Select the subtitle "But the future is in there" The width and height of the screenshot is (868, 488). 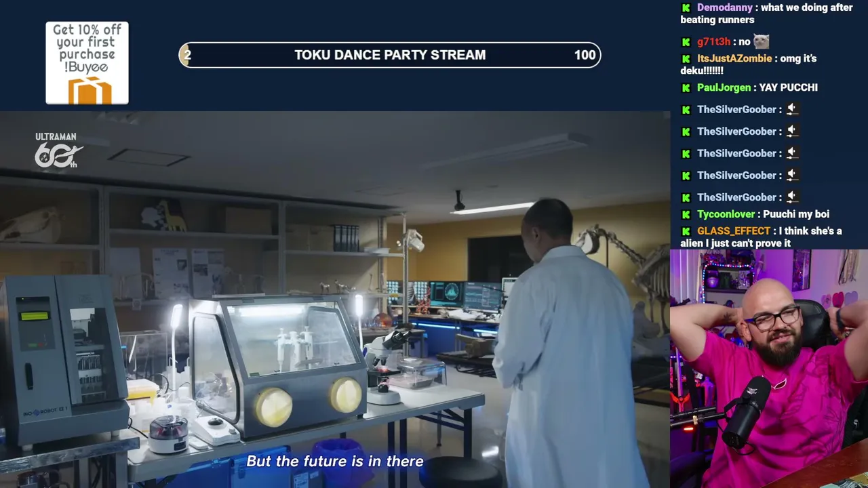(335, 462)
